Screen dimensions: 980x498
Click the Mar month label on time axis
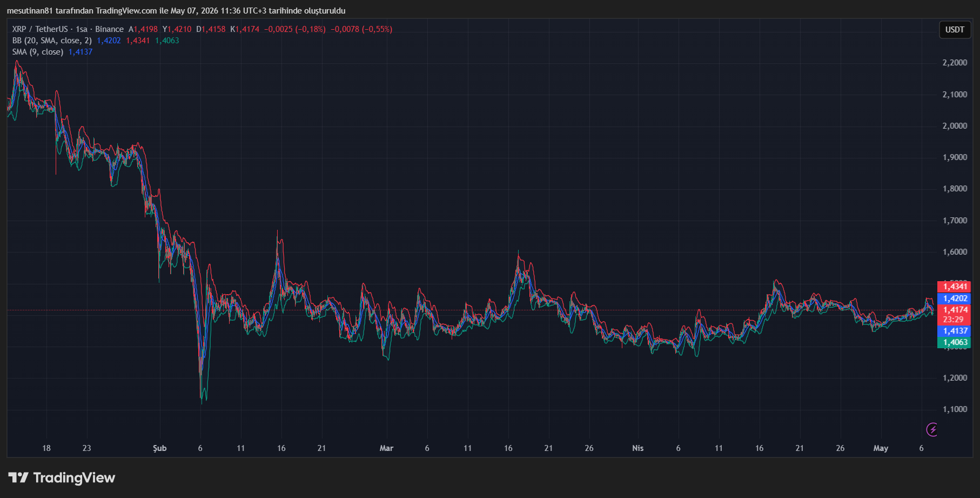386,448
